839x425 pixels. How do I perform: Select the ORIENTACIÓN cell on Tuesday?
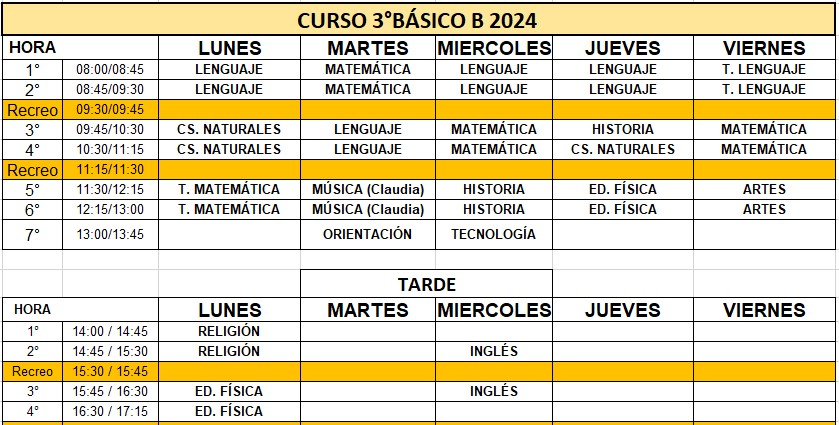[368, 234]
